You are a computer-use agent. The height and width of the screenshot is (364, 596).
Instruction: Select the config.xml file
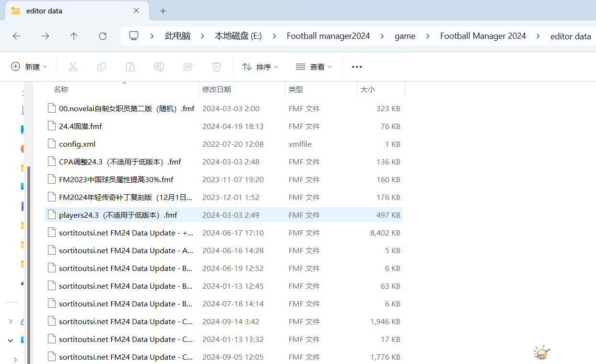click(x=77, y=144)
